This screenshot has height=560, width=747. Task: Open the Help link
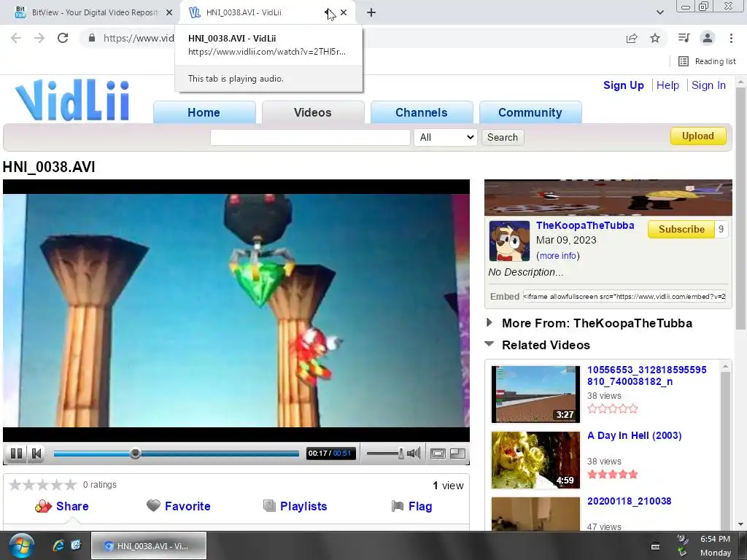pos(667,85)
